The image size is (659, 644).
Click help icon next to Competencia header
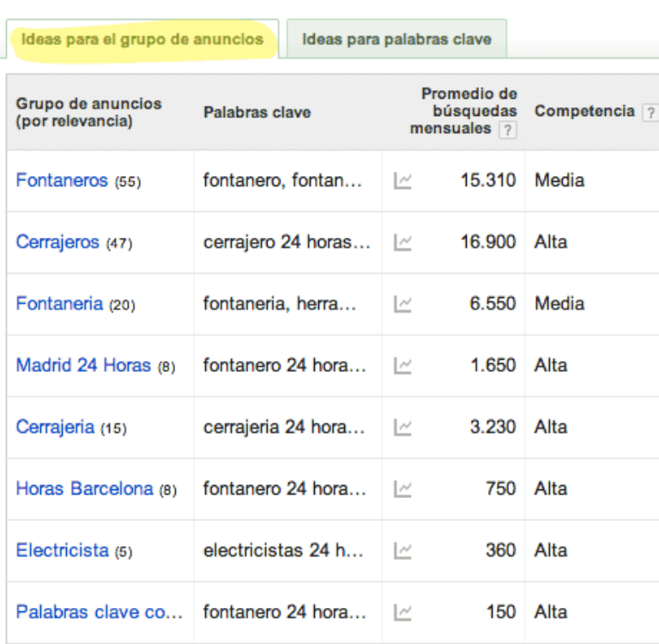[x=650, y=112]
